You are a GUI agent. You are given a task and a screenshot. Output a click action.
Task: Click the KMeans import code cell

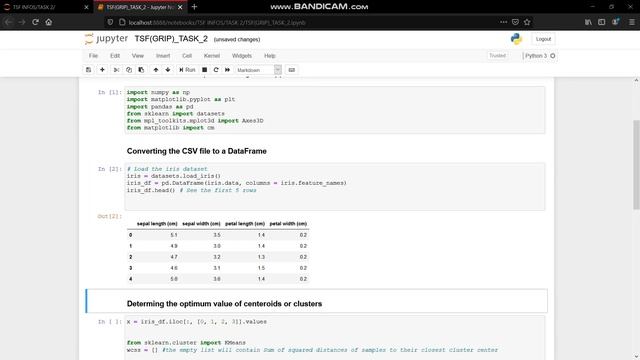tap(335, 338)
